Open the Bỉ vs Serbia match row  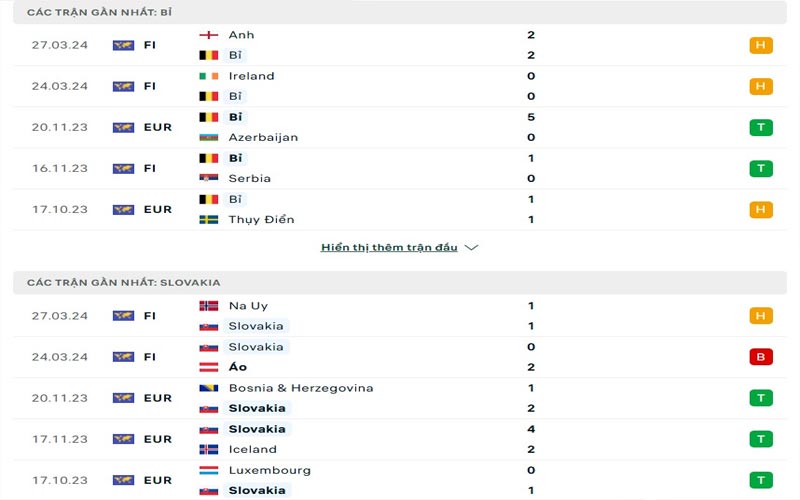(400, 168)
